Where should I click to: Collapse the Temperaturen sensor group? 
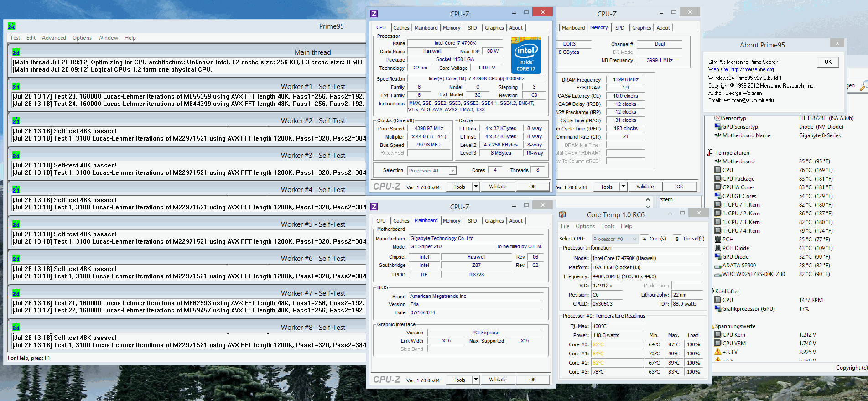coord(710,153)
